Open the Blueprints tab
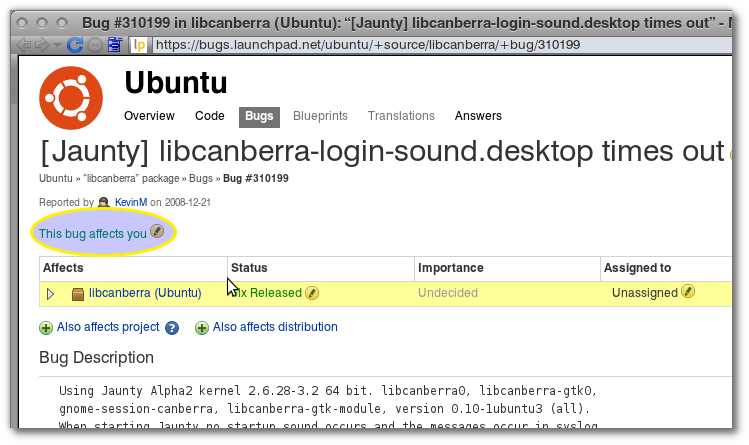Viewport: 749px width, 445px height. [x=321, y=116]
